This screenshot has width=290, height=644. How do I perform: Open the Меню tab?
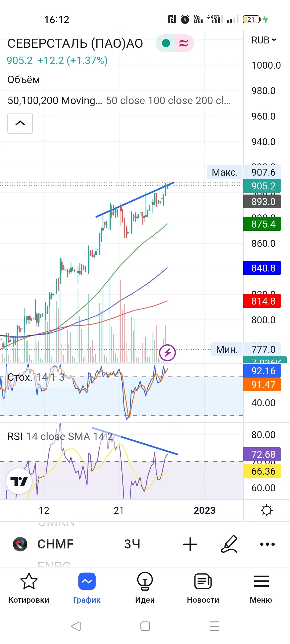[x=261, y=588]
